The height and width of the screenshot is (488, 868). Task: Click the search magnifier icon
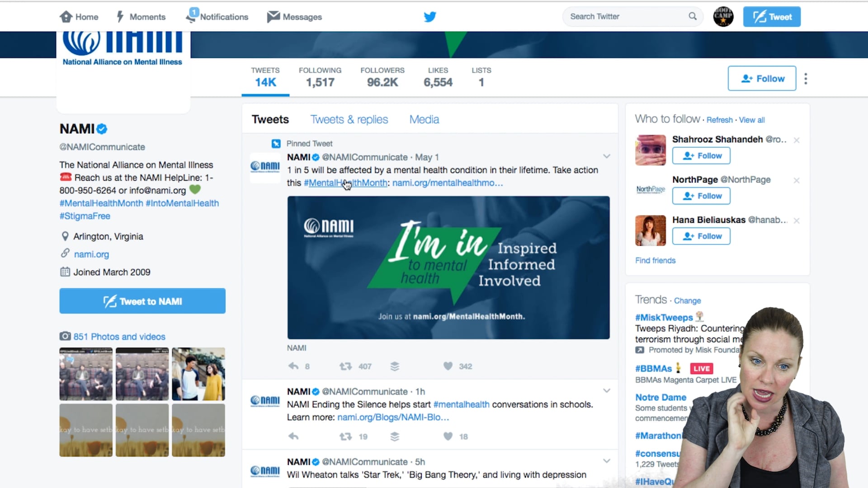693,16
